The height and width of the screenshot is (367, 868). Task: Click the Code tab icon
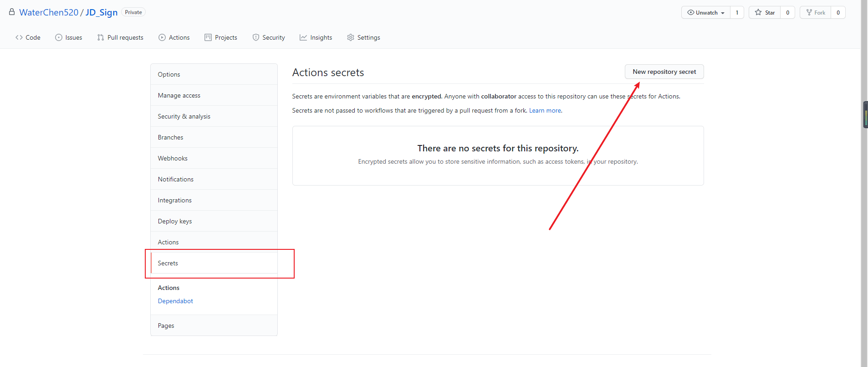[x=19, y=37]
